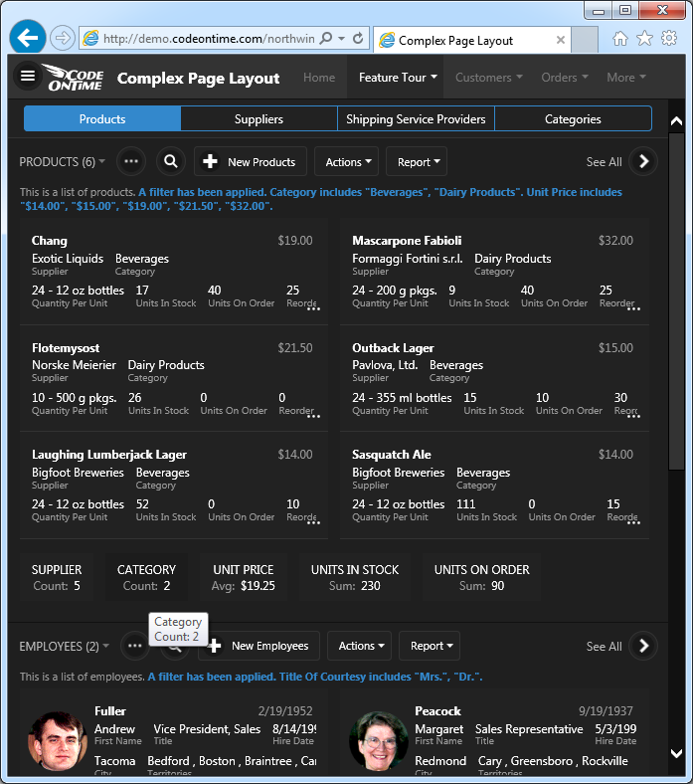The height and width of the screenshot is (784, 693).
Task: Click the New Products button label
Action: point(261,162)
